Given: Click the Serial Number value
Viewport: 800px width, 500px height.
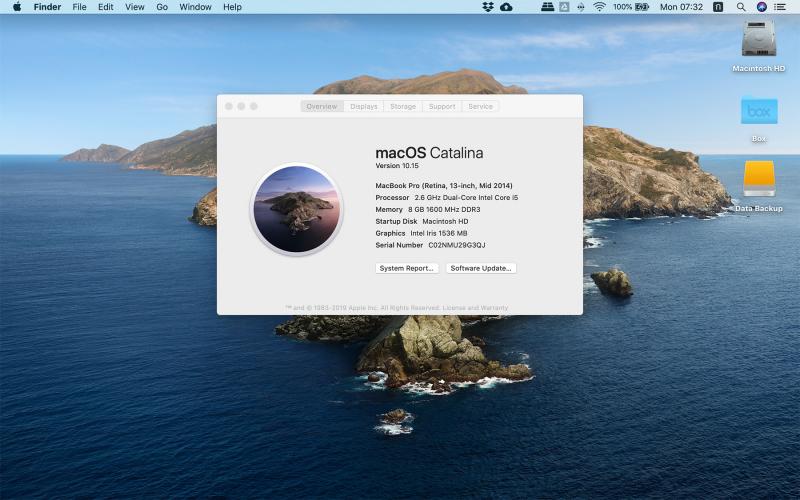Looking at the screenshot, I should click(x=457, y=245).
